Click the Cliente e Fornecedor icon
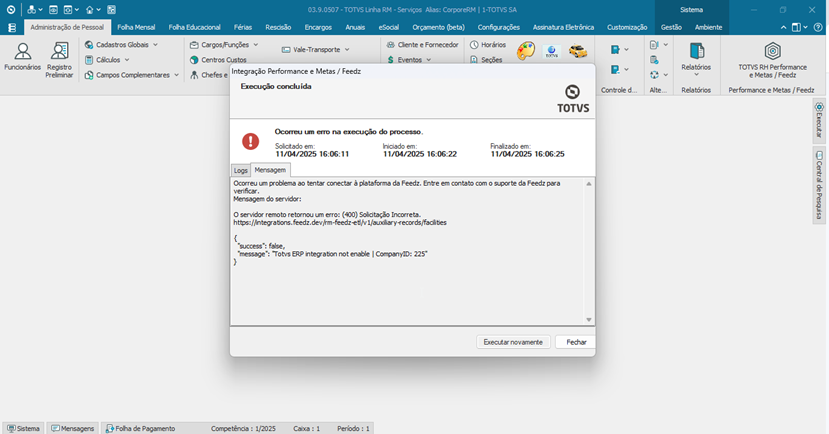The width and height of the screenshot is (829, 434). pos(391,45)
